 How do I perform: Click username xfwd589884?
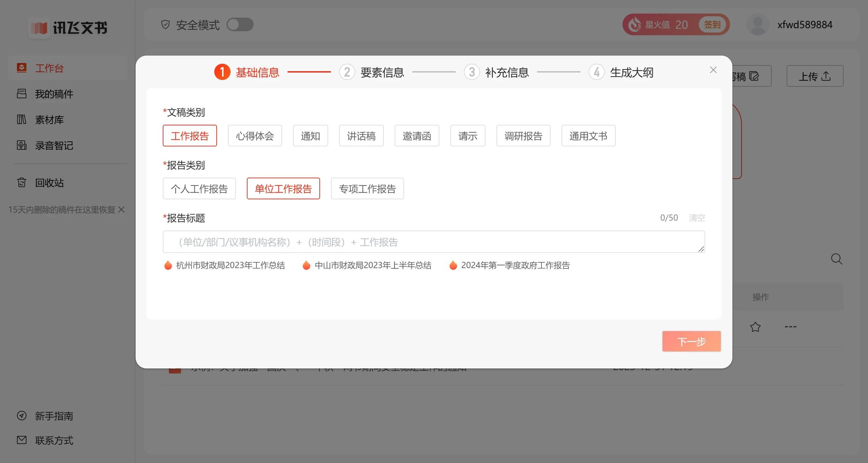(x=805, y=24)
